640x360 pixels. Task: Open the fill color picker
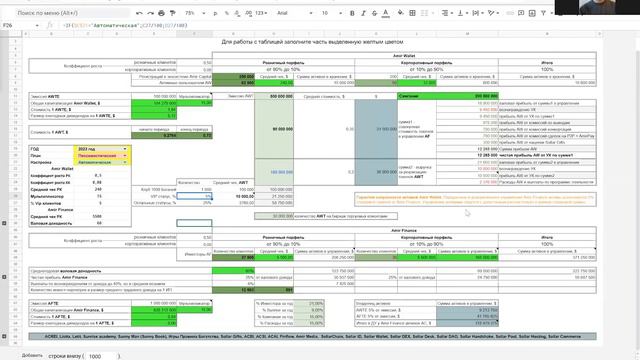pyautogui.click(x=401, y=13)
